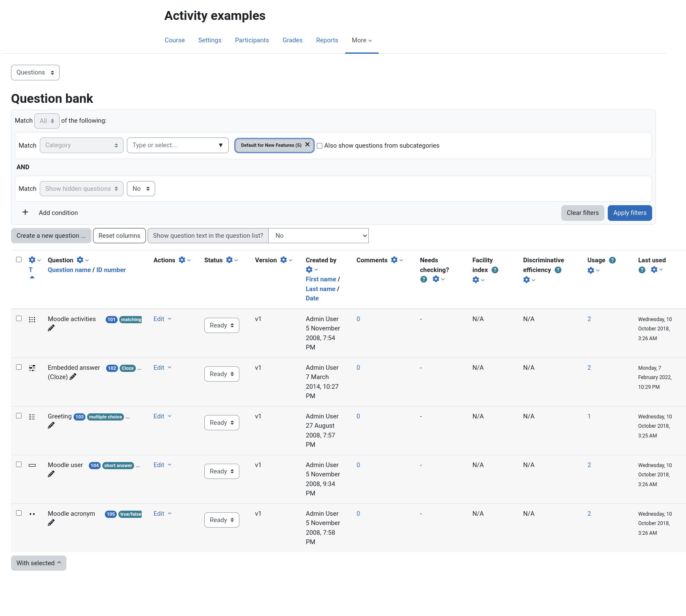Click pencil icon under Moodle acronym question
This screenshot has height=616, width=686.
coord(51,523)
